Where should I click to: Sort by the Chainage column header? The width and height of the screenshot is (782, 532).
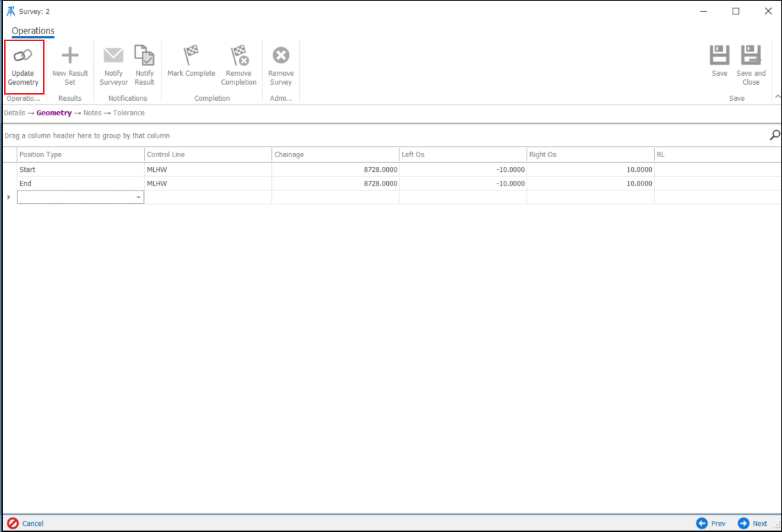point(334,154)
